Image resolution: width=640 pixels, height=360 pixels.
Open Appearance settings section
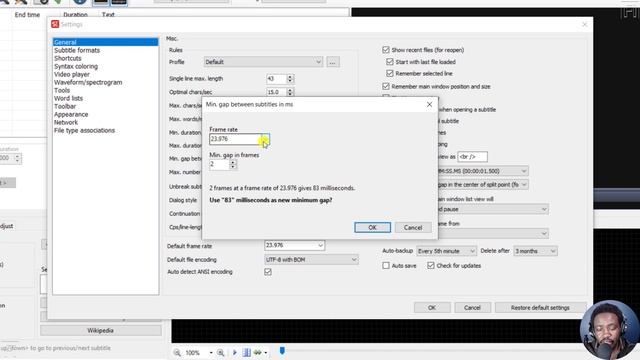(x=71, y=114)
